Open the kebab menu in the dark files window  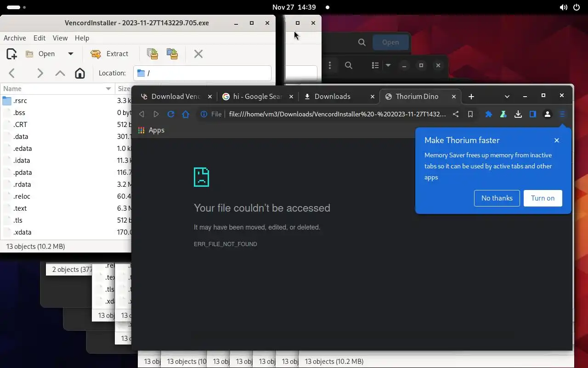330,65
